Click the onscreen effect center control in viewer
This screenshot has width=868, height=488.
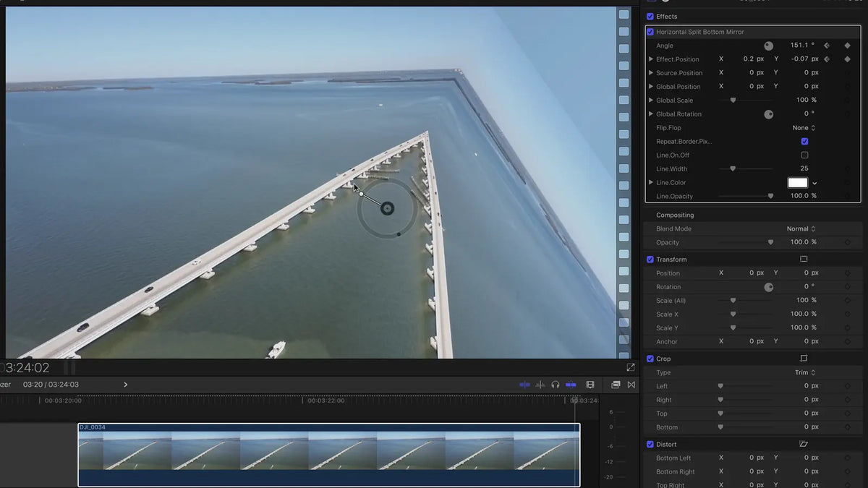click(x=387, y=209)
